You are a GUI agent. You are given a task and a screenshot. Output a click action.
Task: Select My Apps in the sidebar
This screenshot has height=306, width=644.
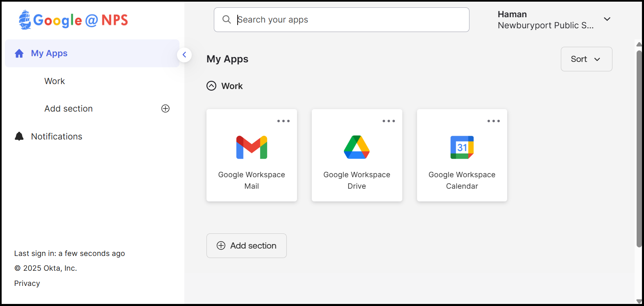[92, 53]
